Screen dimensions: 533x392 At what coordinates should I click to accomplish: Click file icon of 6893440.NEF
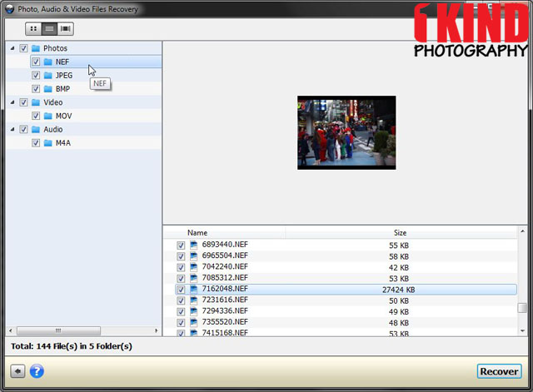tap(193, 245)
